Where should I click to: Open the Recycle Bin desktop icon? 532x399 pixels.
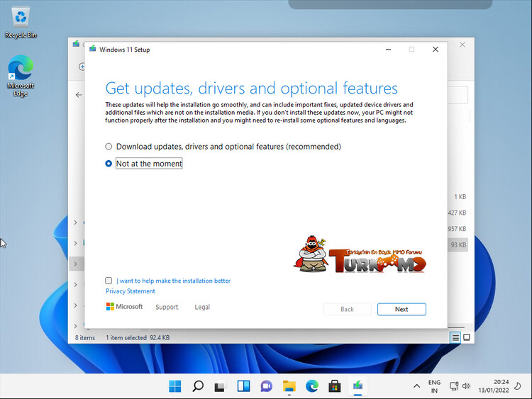[x=21, y=23]
